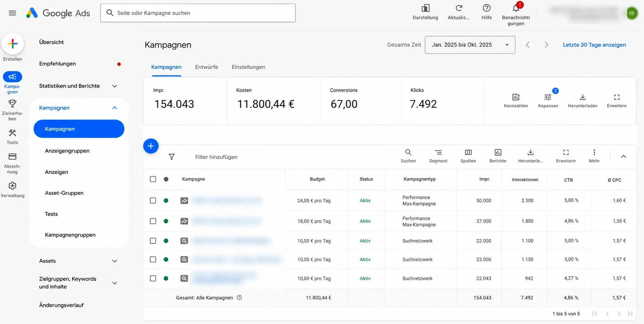Expand the Assets sidebar section

114,261
